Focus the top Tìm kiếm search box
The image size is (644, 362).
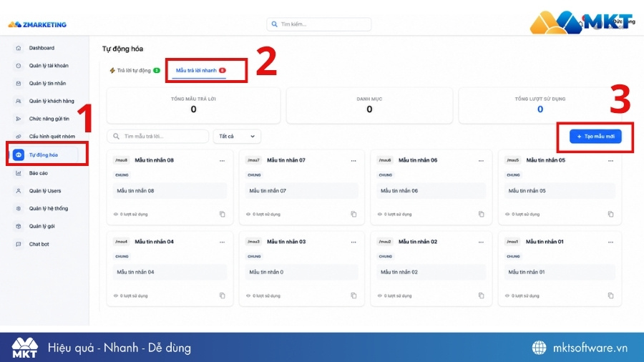tap(318, 24)
